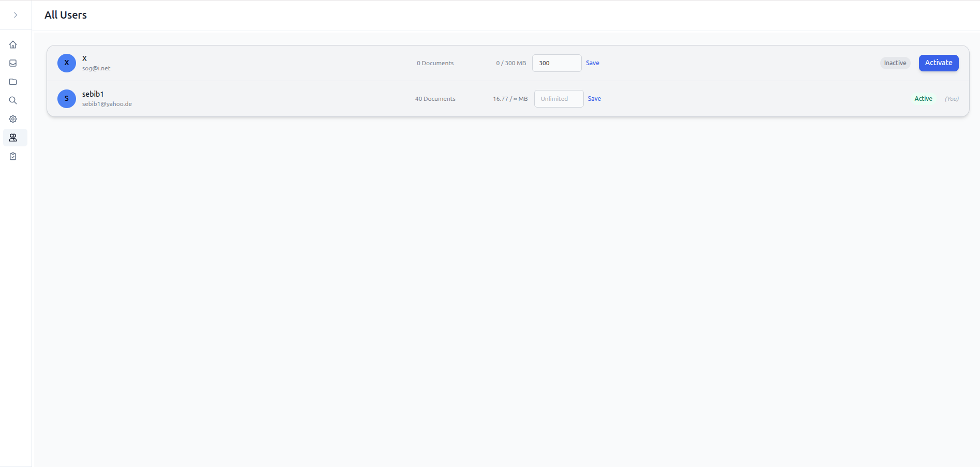Click the blue X avatar circle

pyautogui.click(x=67, y=63)
